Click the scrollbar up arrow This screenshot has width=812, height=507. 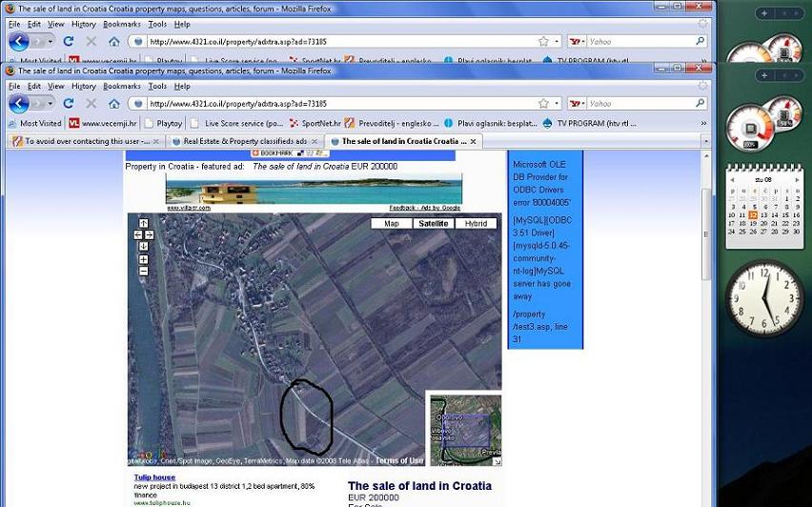(x=705, y=156)
